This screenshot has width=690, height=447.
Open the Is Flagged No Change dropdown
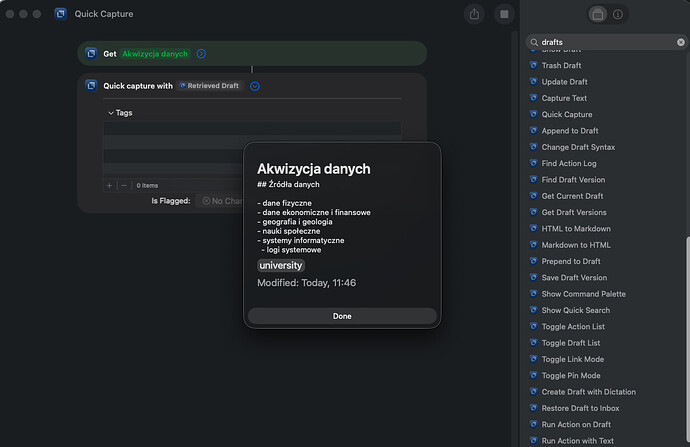(220, 201)
